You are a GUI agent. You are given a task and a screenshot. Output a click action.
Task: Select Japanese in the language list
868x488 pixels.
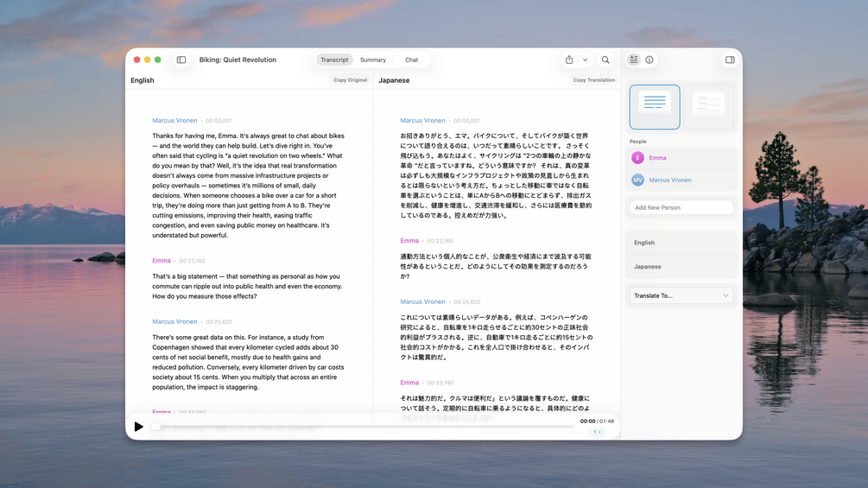pos(681,267)
